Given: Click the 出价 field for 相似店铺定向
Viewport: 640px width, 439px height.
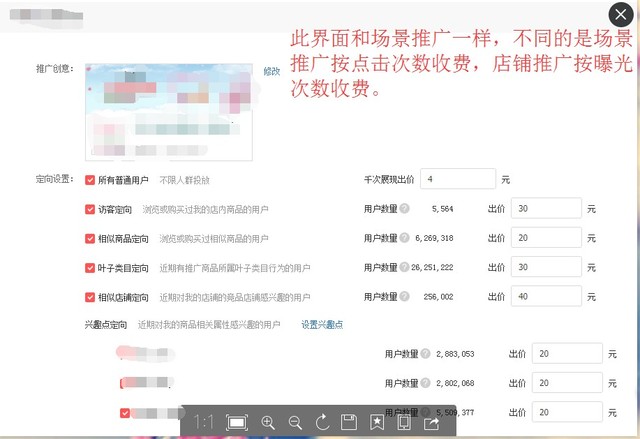Looking at the screenshot, I should tap(546, 297).
